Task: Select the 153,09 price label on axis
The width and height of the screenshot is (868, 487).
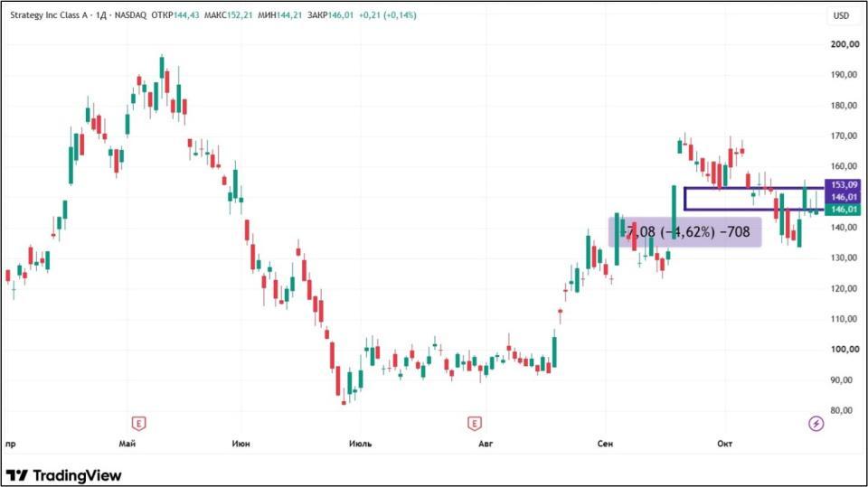Action: 843,185
